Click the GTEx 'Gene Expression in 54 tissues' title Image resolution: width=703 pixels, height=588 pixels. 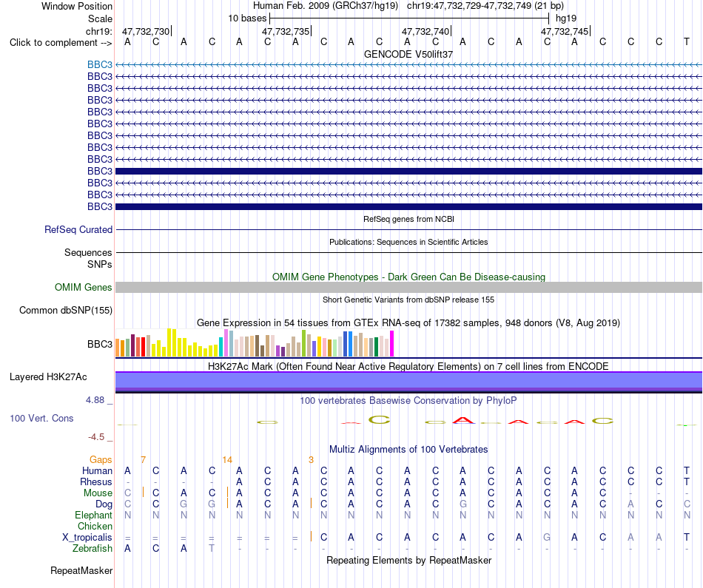408,322
